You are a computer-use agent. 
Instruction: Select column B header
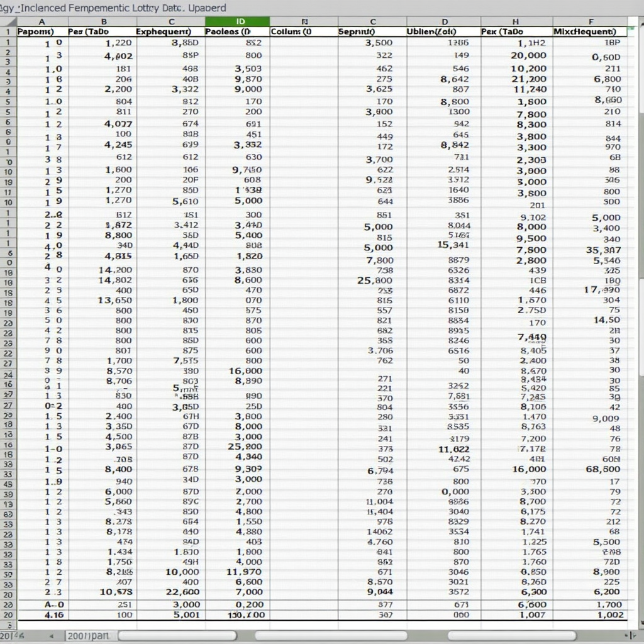pyautogui.click(x=104, y=21)
